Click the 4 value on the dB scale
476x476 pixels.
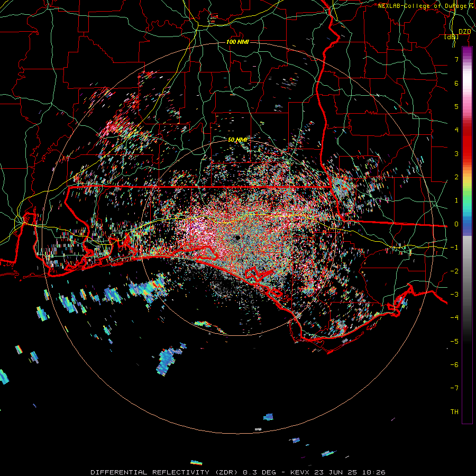tap(456, 130)
